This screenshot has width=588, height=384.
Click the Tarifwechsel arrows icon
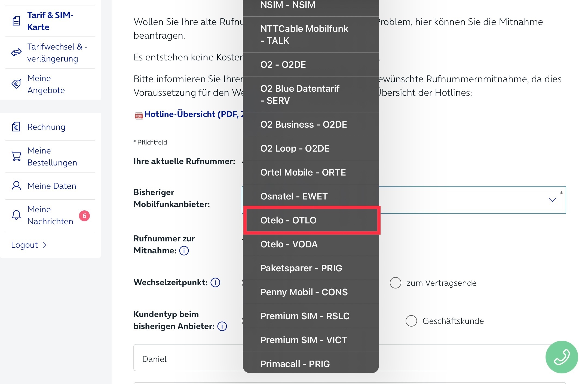pos(16,52)
